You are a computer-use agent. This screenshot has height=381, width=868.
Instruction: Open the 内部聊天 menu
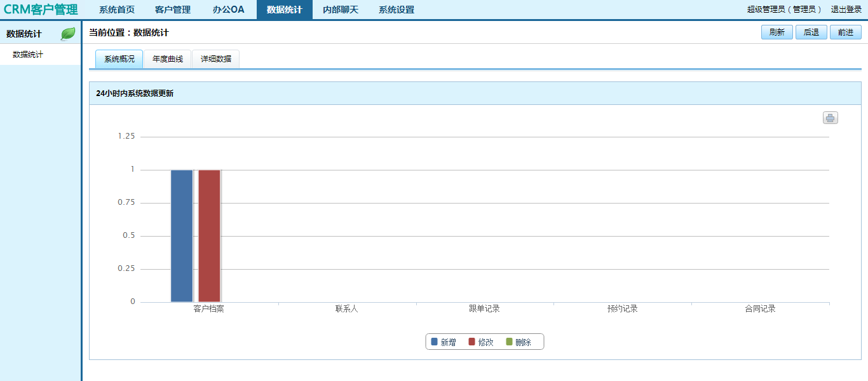pyautogui.click(x=341, y=10)
